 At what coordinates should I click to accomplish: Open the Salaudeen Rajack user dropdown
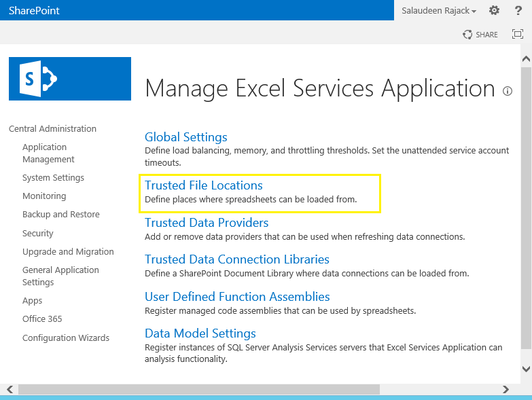pos(439,10)
